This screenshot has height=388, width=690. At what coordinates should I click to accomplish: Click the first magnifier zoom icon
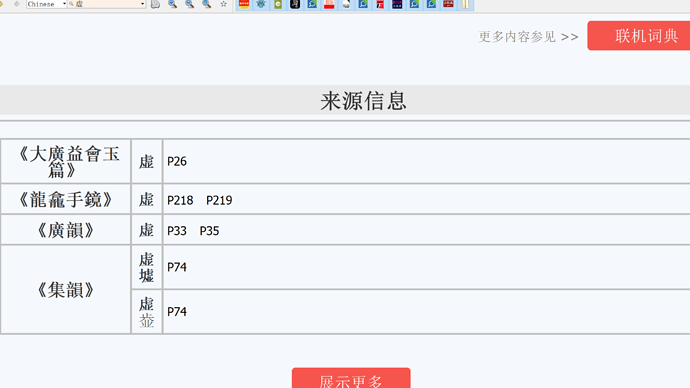[x=172, y=4]
